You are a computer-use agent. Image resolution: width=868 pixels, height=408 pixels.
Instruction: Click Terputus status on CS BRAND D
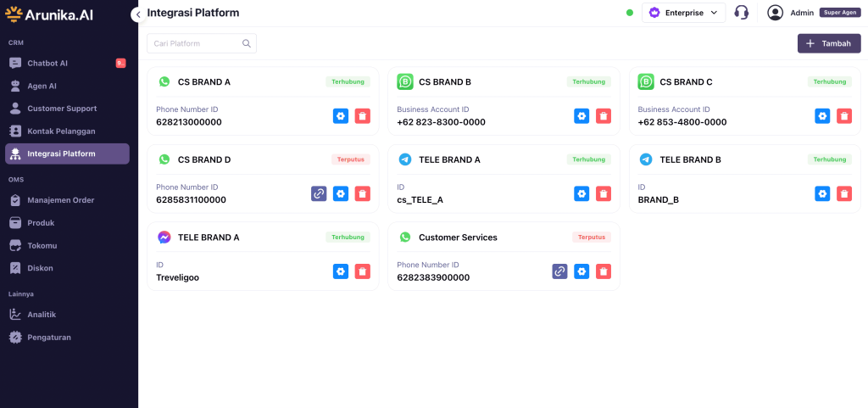point(351,159)
